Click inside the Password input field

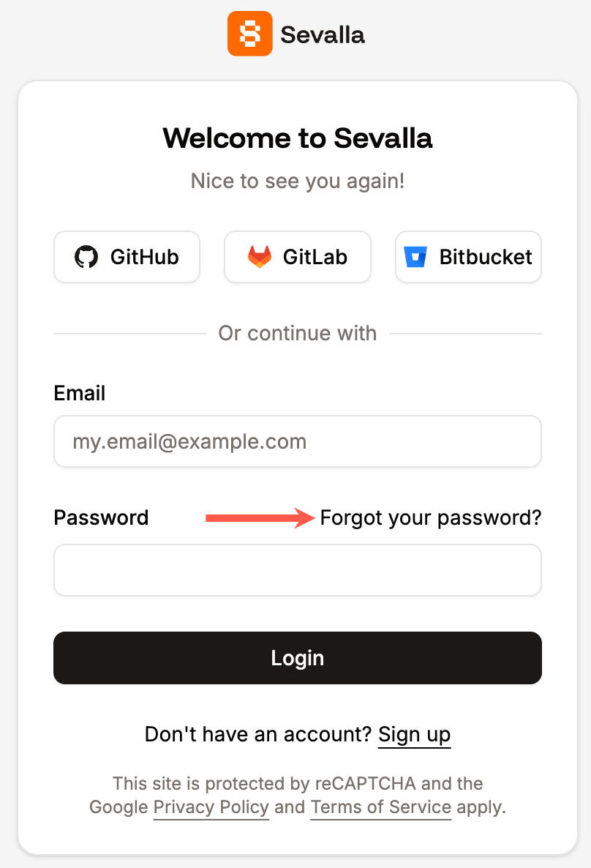[x=297, y=570]
